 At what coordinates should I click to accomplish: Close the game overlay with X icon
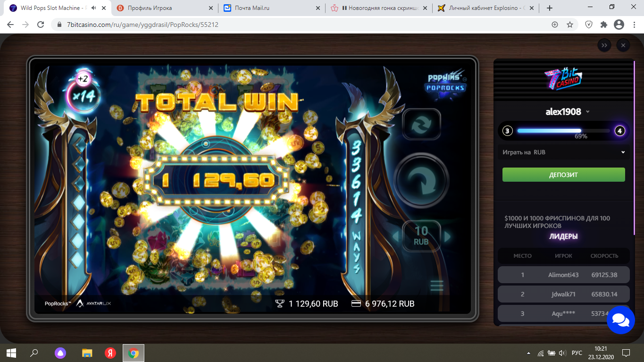[x=623, y=45]
